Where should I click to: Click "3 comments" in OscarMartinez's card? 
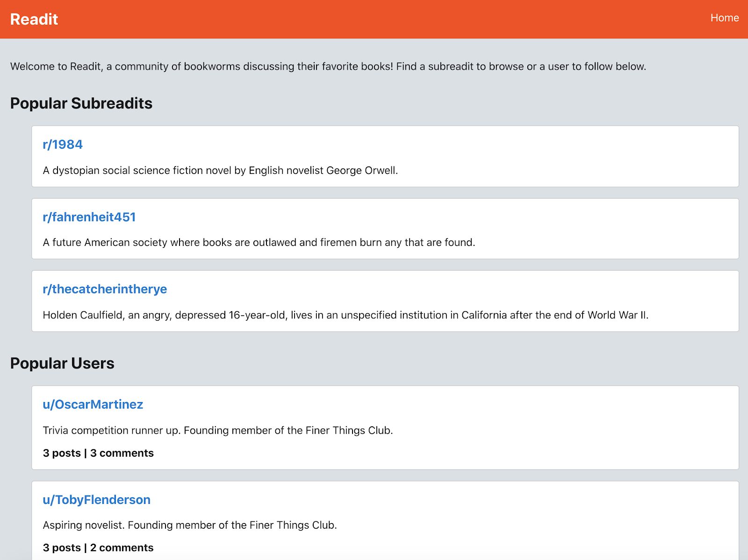[122, 453]
